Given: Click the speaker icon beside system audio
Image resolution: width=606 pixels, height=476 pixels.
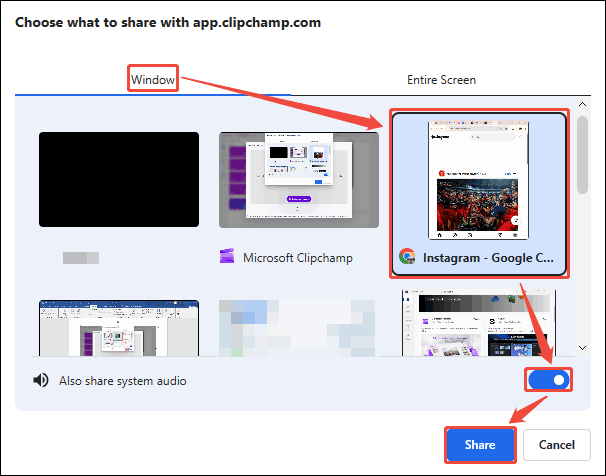Looking at the screenshot, I should (x=41, y=381).
